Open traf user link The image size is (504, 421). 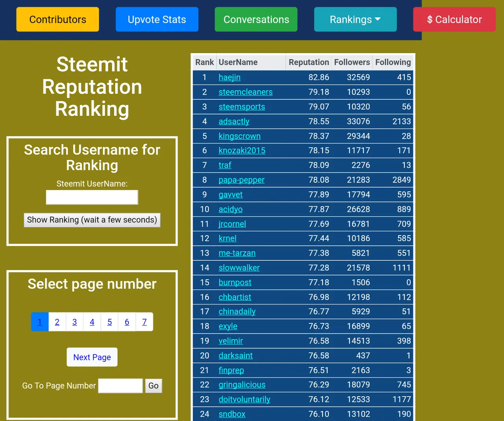point(225,165)
